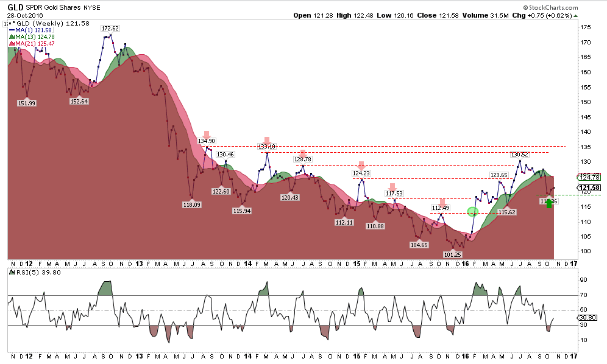Click the Open 121.28 value

(313, 15)
